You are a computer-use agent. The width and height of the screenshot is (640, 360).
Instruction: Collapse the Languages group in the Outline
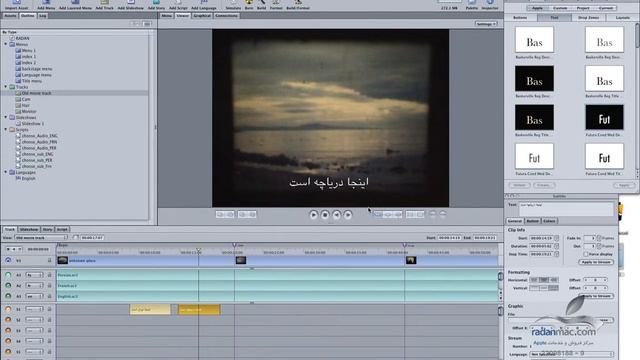6,172
